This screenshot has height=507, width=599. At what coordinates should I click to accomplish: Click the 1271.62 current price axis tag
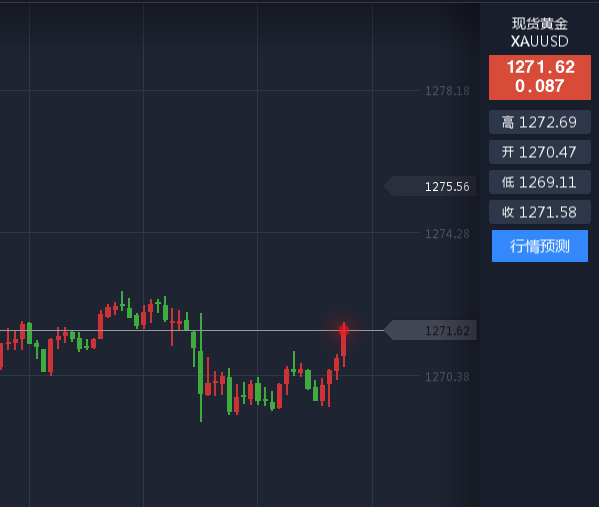[x=431, y=330]
